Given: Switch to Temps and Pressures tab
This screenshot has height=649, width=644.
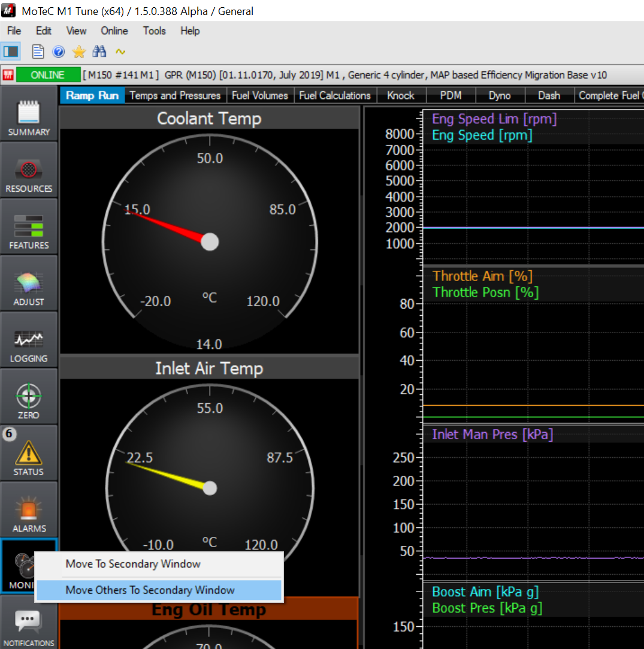Looking at the screenshot, I should (175, 96).
